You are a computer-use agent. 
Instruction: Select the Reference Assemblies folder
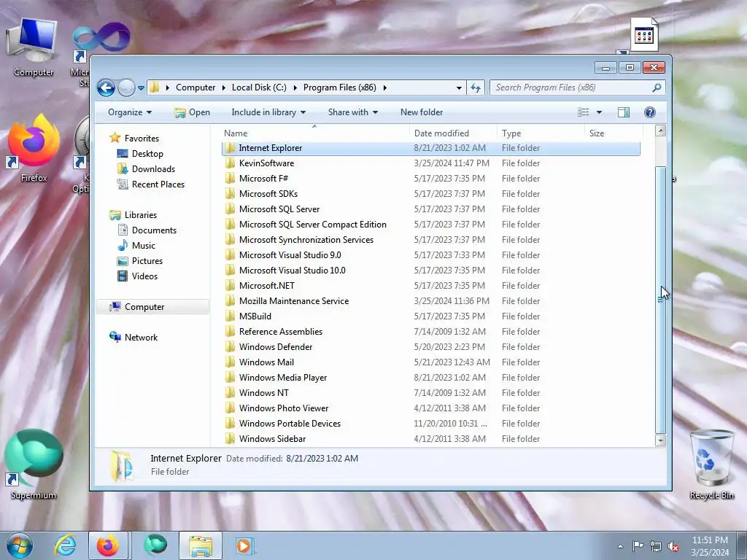[281, 332]
